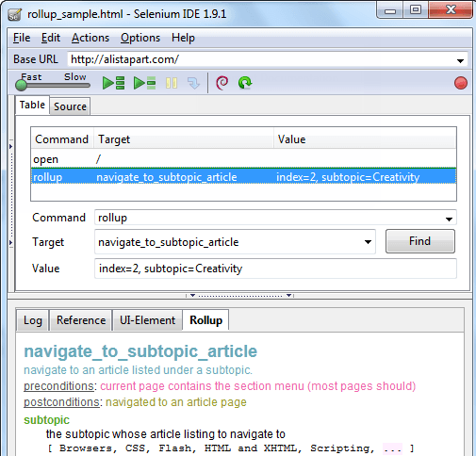Click the yellow Pause/Resume button
This screenshot has width=476, height=456.
click(x=172, y=83)
